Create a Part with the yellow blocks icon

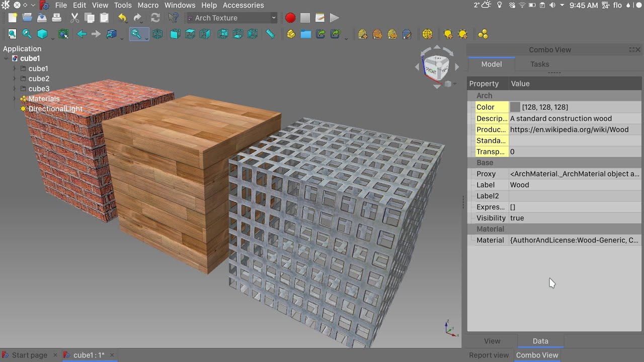pos(291,34)
